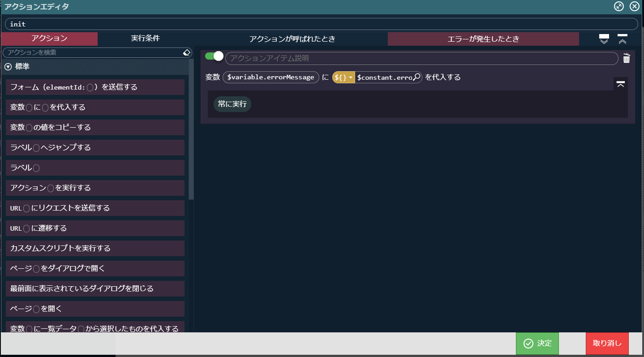Delete the action item with trash icon

pyautogui.click(x=627, y=58)
